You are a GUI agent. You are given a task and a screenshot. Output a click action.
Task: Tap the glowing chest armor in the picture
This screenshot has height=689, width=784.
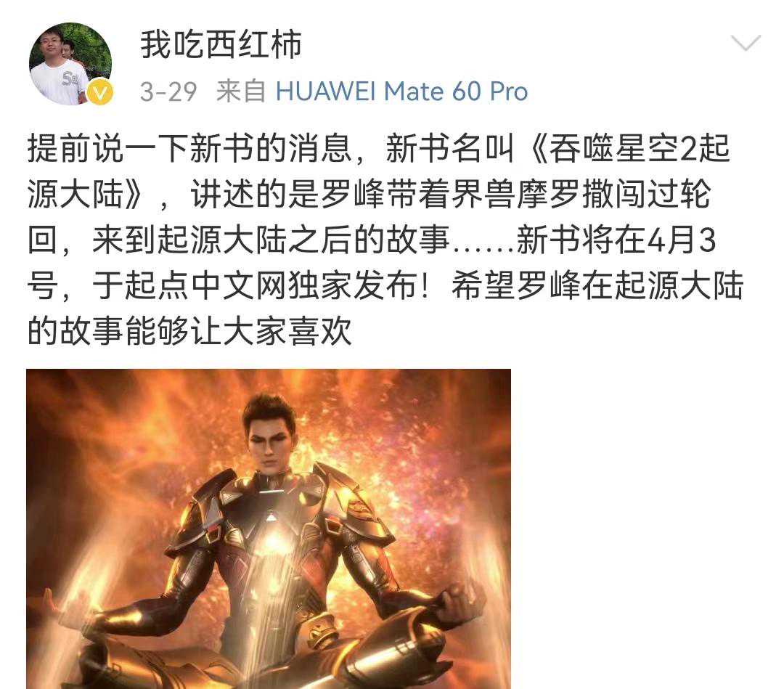pos(271,537)
